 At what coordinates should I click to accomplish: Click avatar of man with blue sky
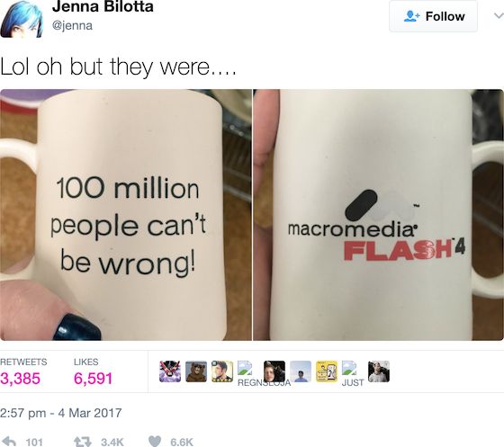(301, 371)
